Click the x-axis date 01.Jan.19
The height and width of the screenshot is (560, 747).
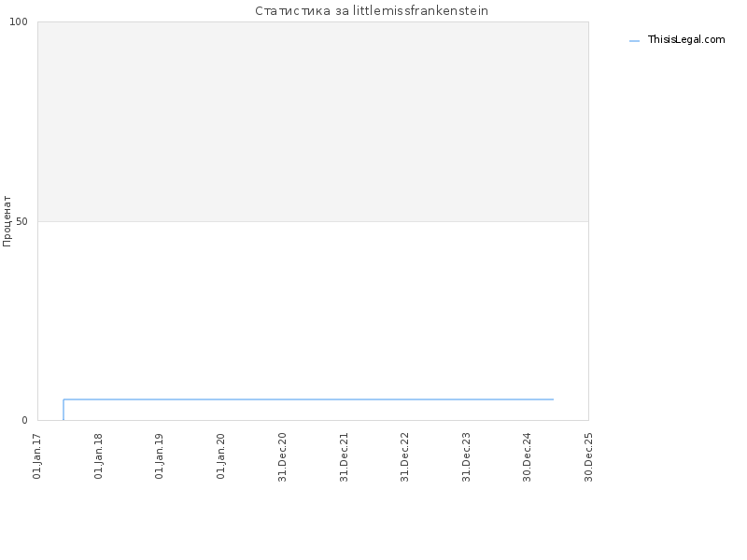160,456
